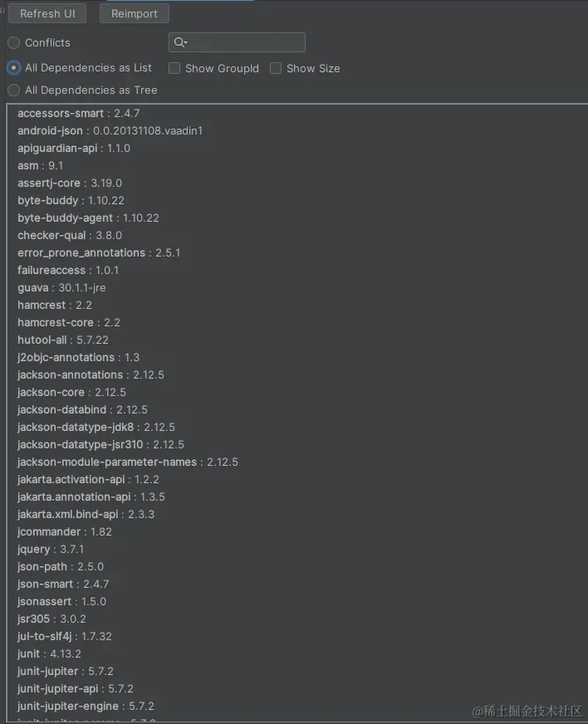Select All Dependencies as Tree option

click(14, 90)
